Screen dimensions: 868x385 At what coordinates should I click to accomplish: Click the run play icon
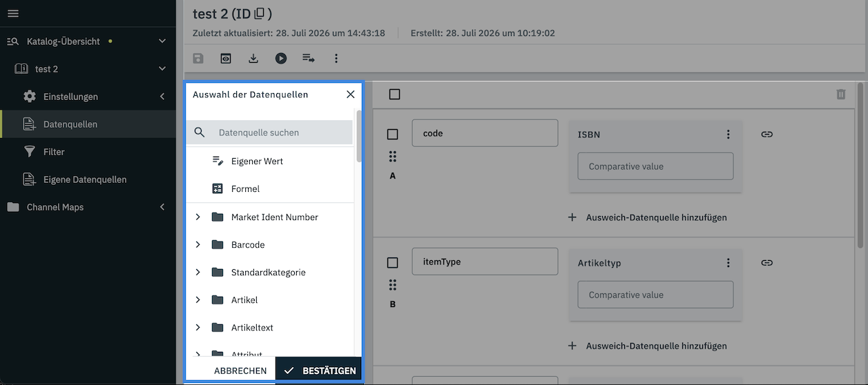click(281, 59)
